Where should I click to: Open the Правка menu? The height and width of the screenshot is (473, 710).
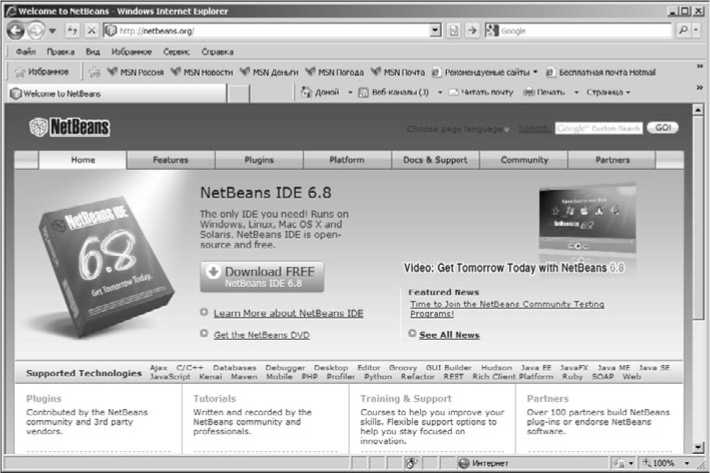61,52
